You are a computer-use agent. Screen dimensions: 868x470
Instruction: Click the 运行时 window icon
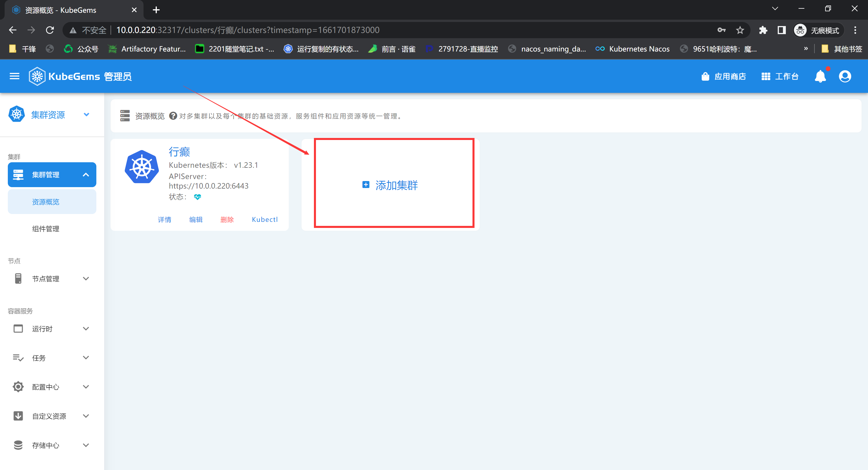(18, 329)
